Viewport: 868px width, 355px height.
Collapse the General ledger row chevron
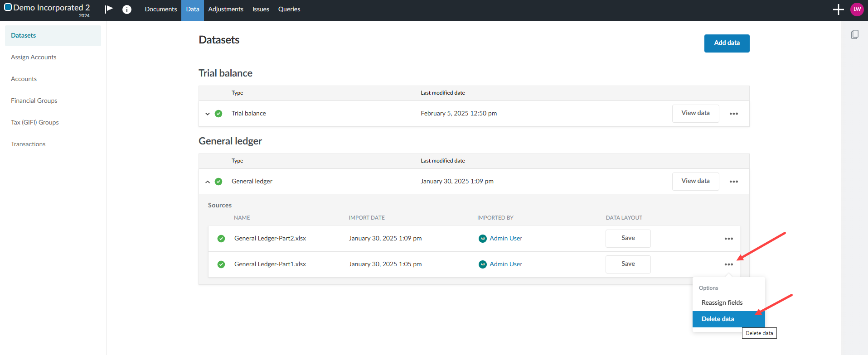(x=208, y=182)
